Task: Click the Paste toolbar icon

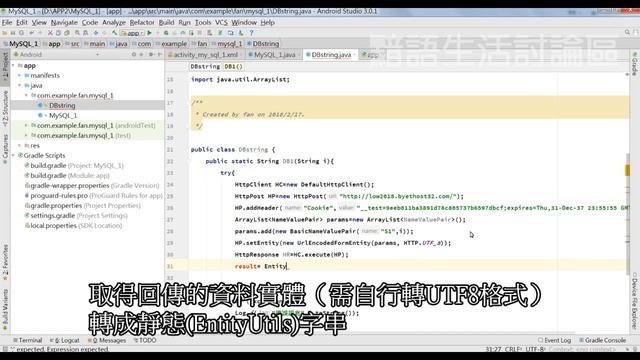Action: [x=66, y=33]
